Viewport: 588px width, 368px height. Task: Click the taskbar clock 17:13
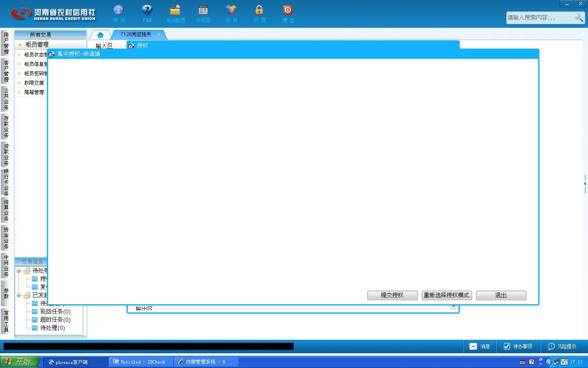(577, 362)
